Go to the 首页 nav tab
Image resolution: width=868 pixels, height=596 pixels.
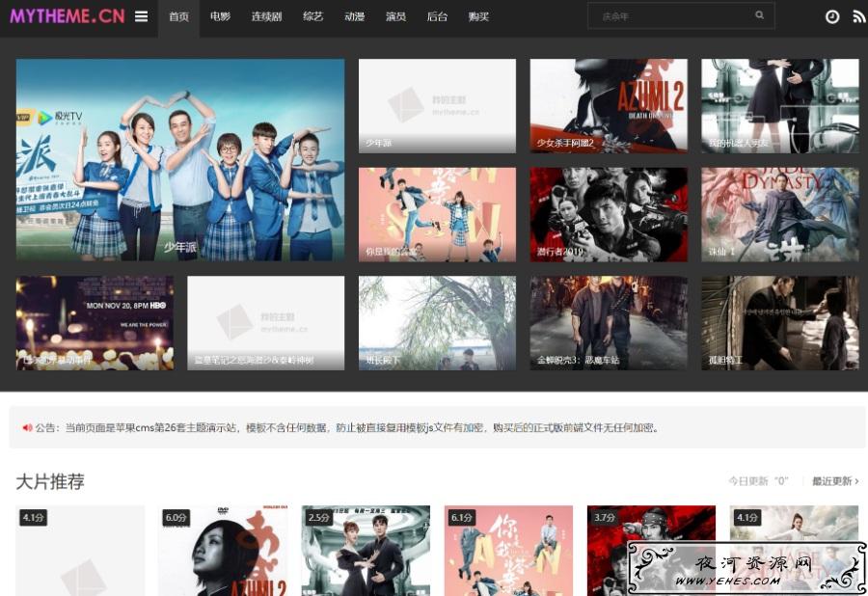tap(178, 17)
